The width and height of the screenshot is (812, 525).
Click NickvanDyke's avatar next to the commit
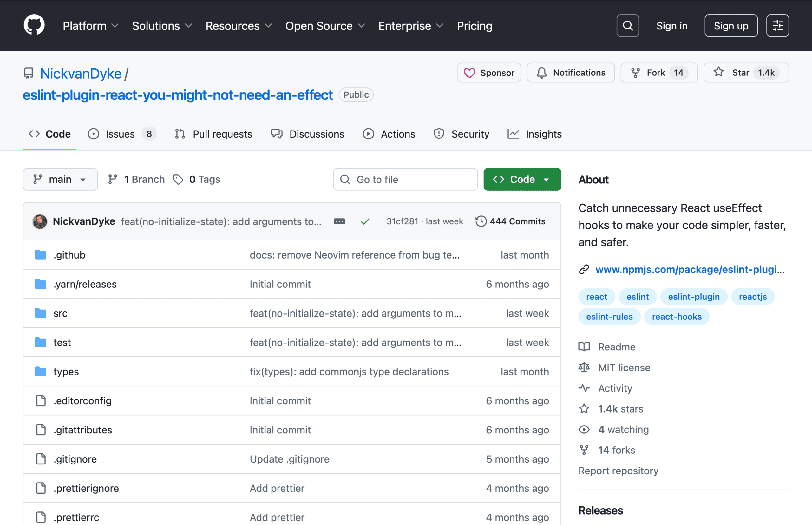(x=40, y=221)
